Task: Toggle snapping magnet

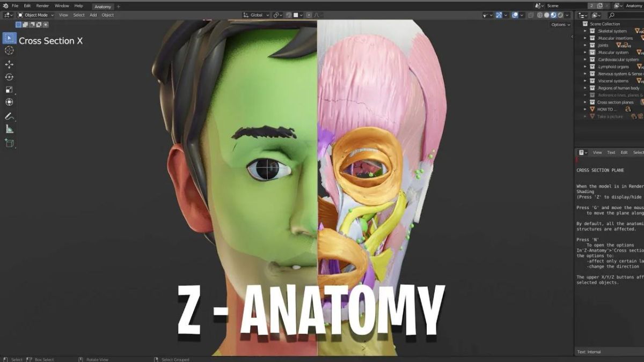Action: tap(289, 15)
